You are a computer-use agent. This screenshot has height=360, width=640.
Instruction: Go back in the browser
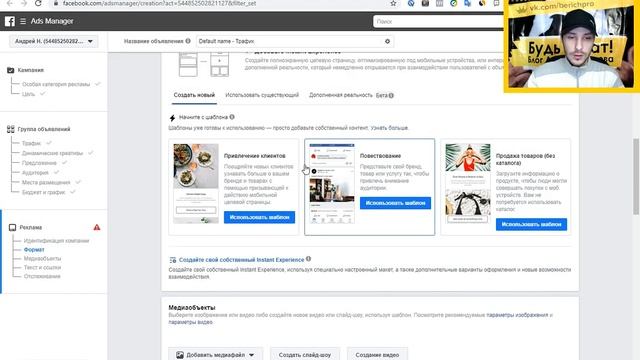9,3
